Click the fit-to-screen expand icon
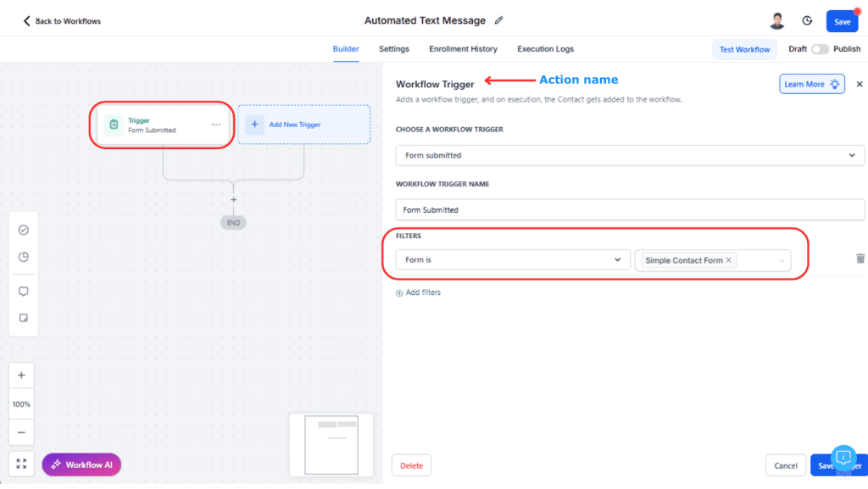This screenshot has height=489, width=868. click(22, 464)
